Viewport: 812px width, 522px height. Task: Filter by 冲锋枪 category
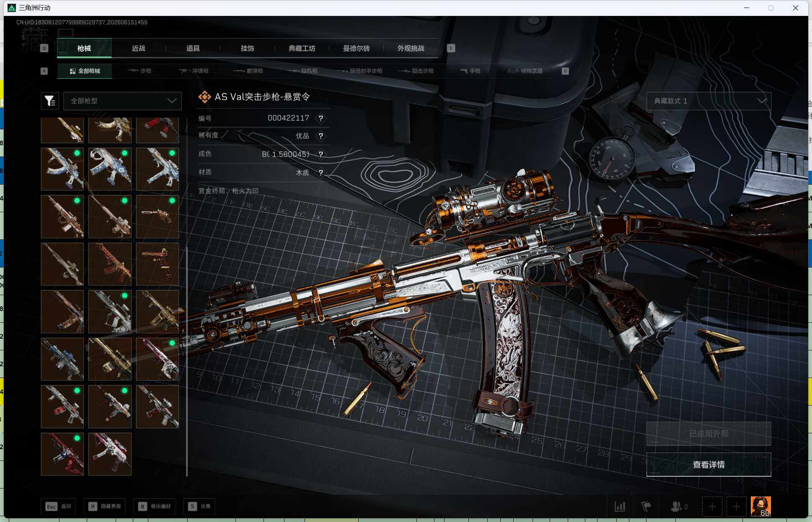pos(194,71)
